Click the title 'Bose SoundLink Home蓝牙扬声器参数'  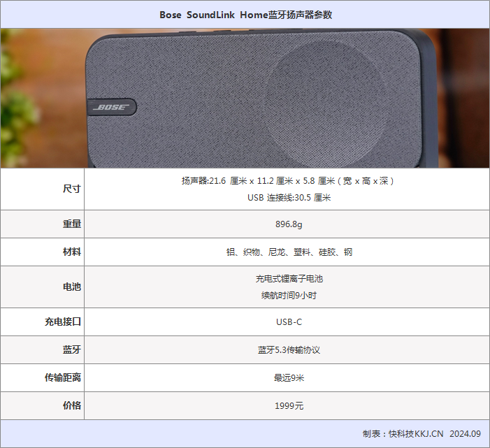(x=245, y=15)
